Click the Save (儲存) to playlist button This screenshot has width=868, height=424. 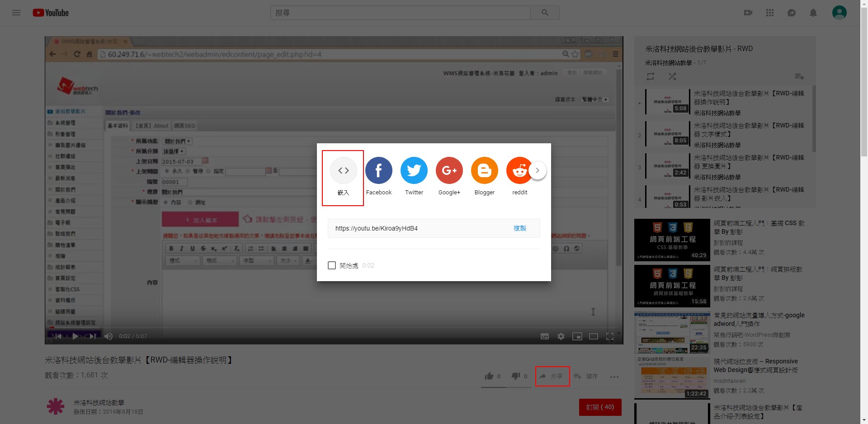tap(586, 376)
